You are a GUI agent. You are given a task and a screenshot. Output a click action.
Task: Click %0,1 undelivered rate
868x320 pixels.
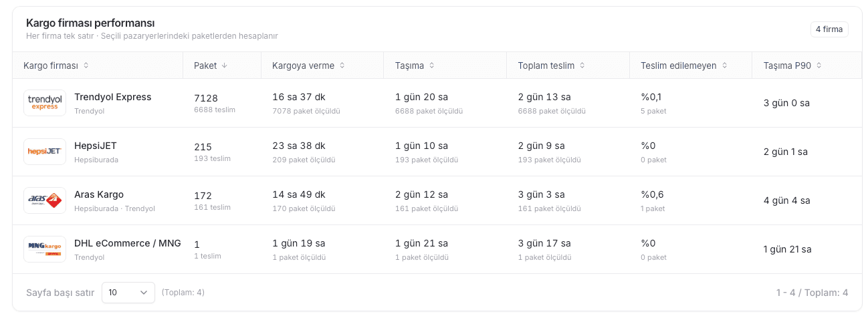(651, 97)
